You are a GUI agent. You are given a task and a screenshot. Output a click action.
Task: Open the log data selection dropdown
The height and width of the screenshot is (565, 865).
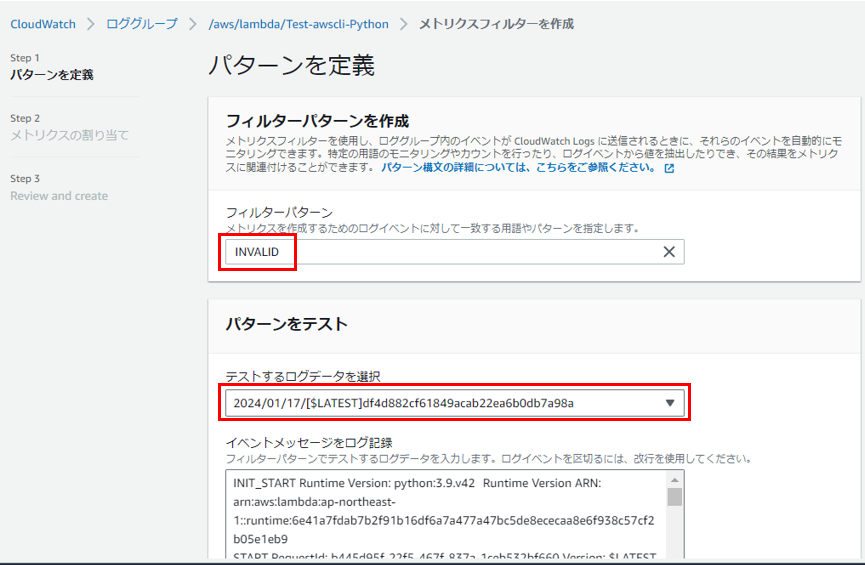pyautogui.click(x=455, y=403)
